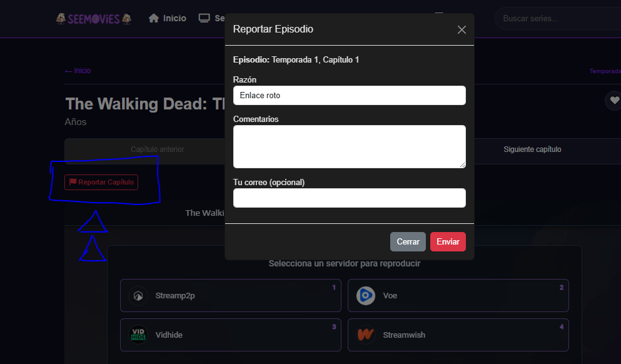Screen dimensions: 621x364
Task: Dismiss the dialog with the Cerrar button
Action: click(x=408, y=241)
